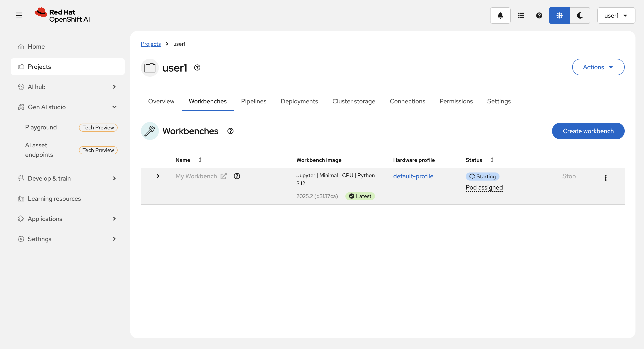Click the Create workbench button
This screenshot has width=644, height=349.
tap(588, 131)
